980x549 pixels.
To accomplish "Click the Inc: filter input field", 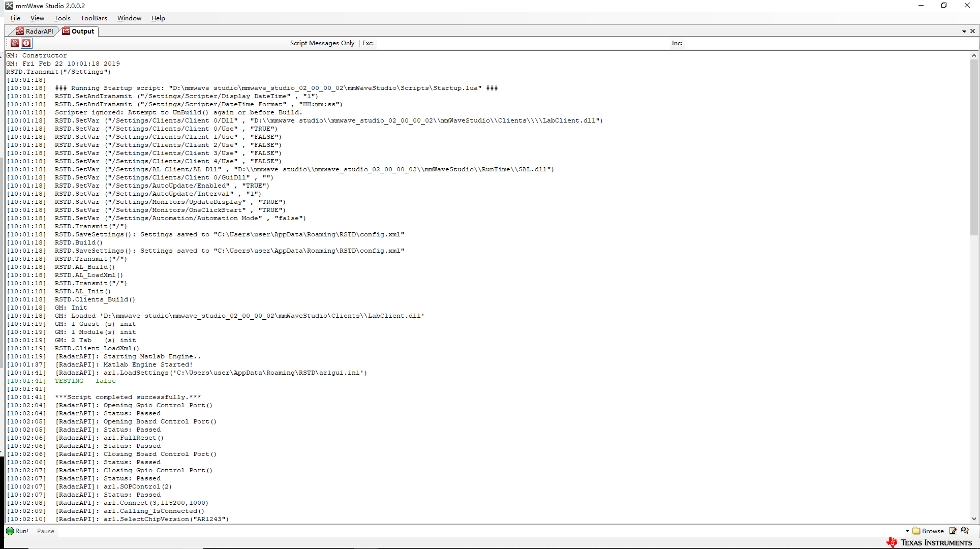I will tap(823, 43).
